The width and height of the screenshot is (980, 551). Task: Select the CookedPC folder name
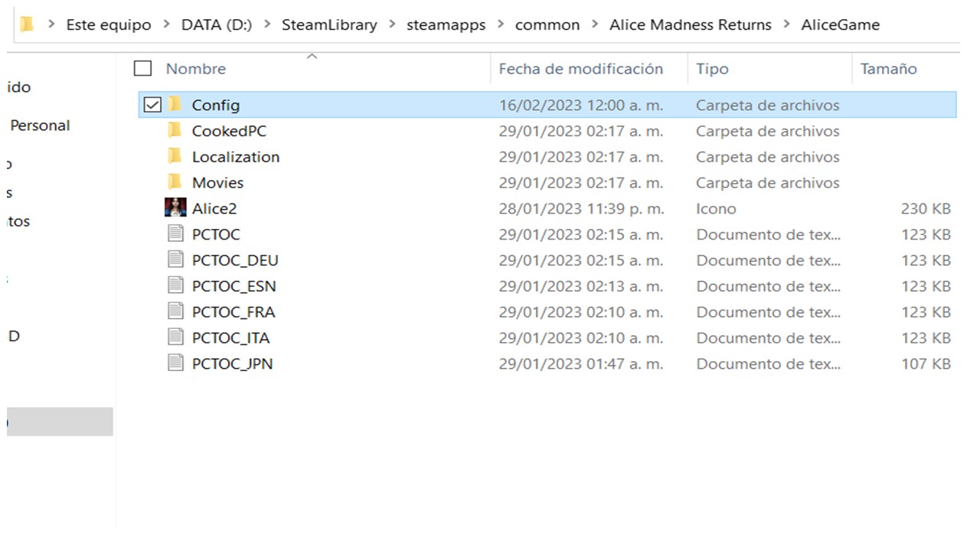pos(229,131)
